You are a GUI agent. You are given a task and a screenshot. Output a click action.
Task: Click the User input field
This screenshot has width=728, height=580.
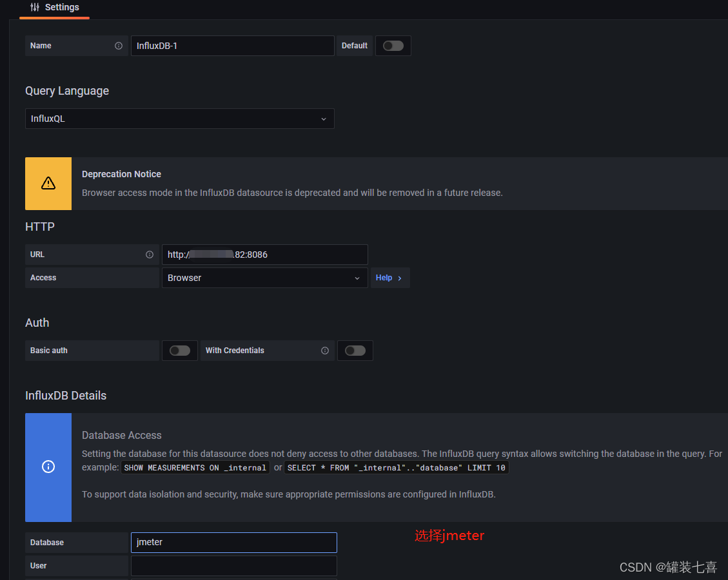click(234, 566)
